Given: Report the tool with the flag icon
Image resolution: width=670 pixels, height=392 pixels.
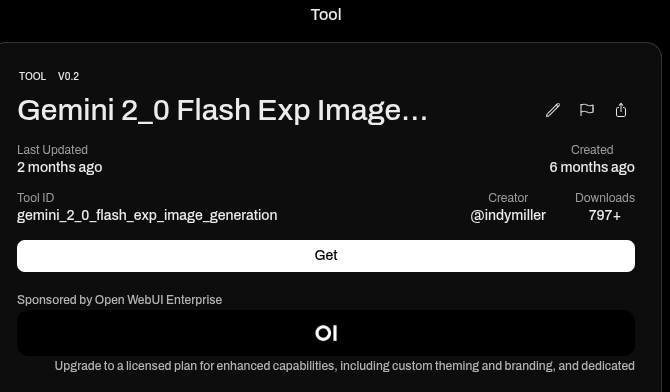Looking at the screenshot, I should pos(587,110).
